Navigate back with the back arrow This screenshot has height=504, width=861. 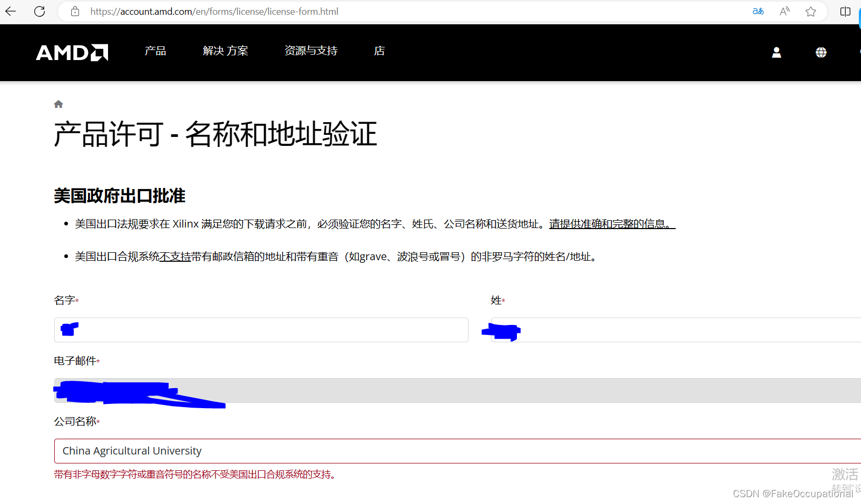(x=11, y=11)
